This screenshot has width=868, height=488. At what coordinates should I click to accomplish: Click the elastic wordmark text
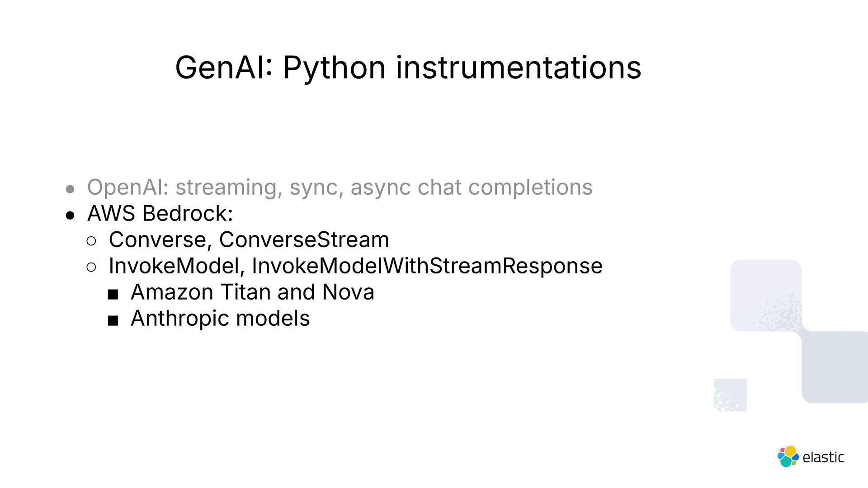click(x=823, y=457)
